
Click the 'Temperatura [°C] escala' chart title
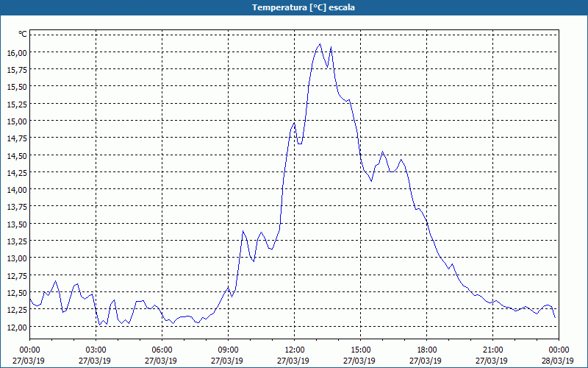[x=304, y=7]
